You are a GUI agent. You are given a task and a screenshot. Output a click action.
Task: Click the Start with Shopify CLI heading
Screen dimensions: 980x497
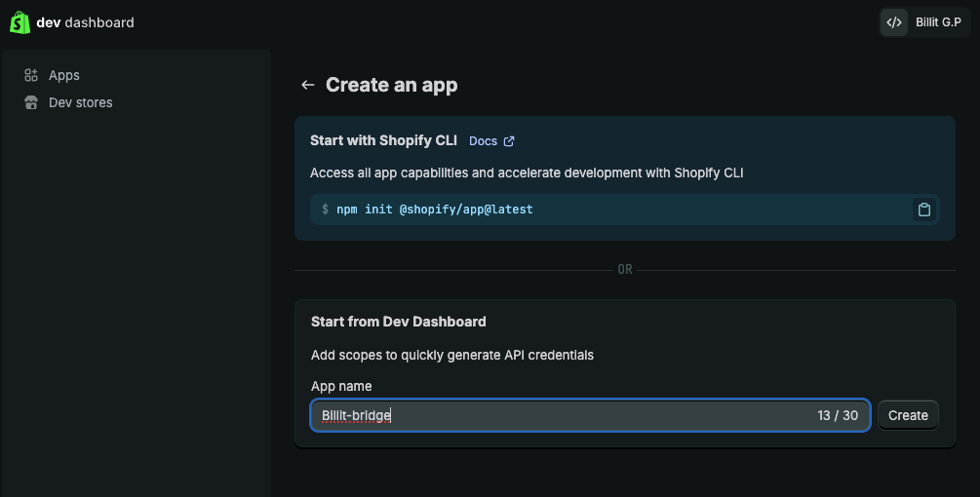[x=383, y=140]
